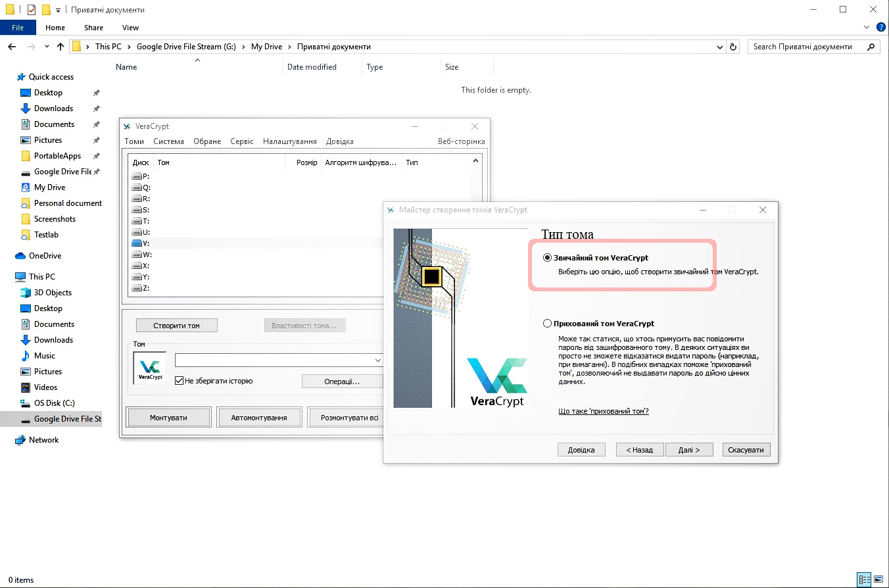This screenshot has width=889, height=588.
Task: Refresh the Explorer folder view
Action: pos(734,47)
